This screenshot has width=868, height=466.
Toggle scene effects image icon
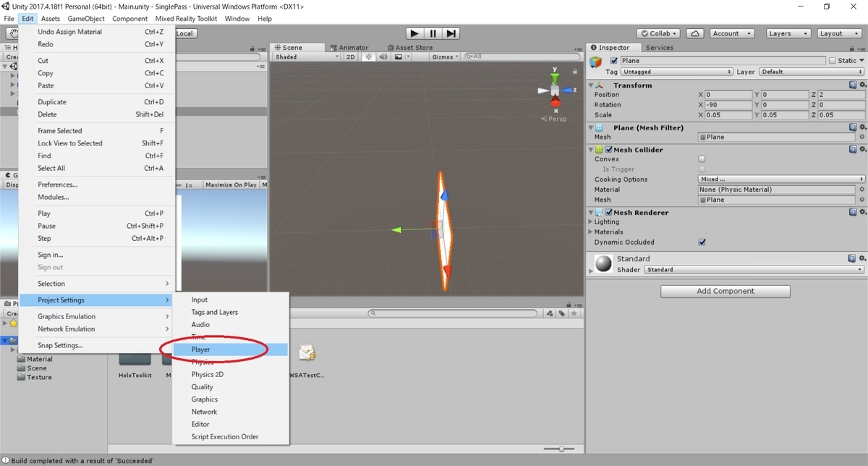point(398,56)
